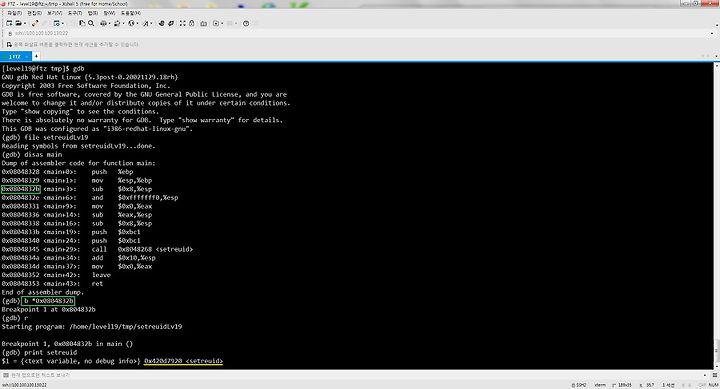Open the 보기(V) menu
The height and width of the screenshot is (389, 720).
(x=55, y=13)
